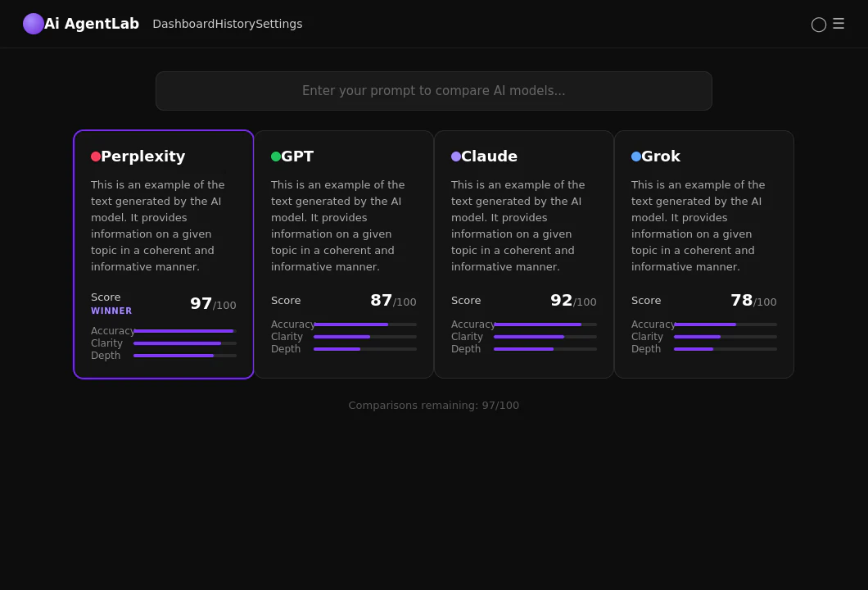Click the purple AgentLab logo orb
This screenshot has width=868, height=590.
coord(34,24)
